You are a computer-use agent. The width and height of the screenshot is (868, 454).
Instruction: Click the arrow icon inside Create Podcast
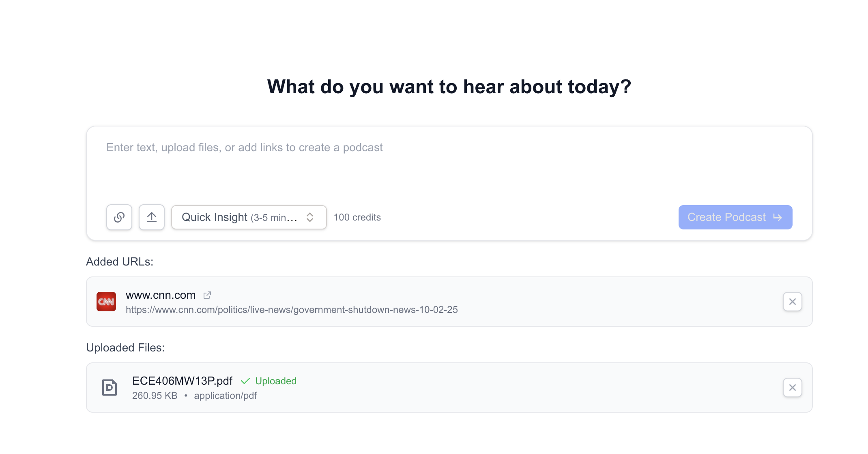[x=777, y=217]
